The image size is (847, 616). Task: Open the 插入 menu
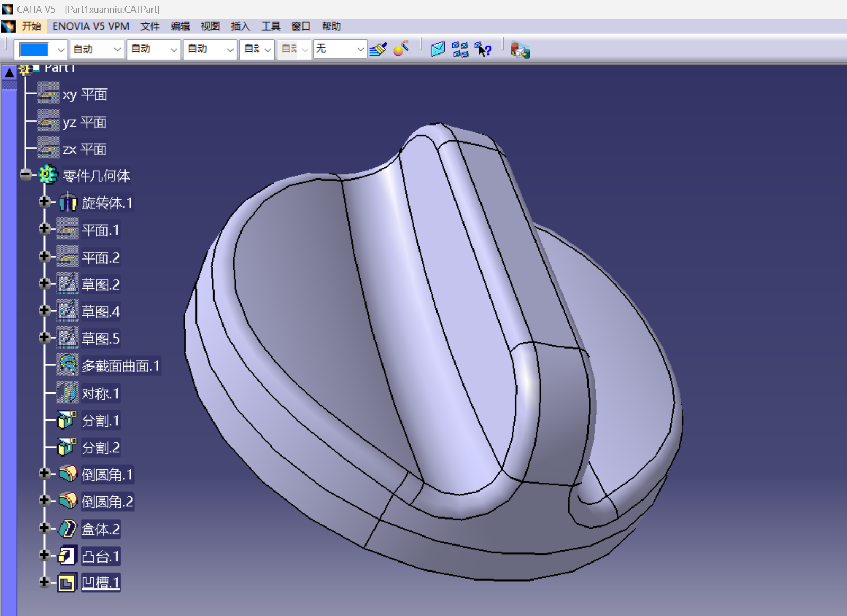tap(240, 26)
